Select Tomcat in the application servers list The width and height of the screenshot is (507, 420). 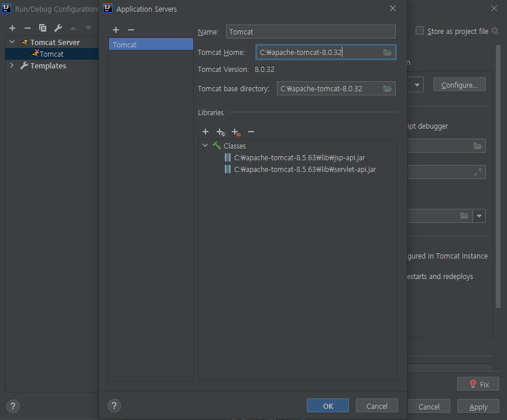[x=151, y=44]
